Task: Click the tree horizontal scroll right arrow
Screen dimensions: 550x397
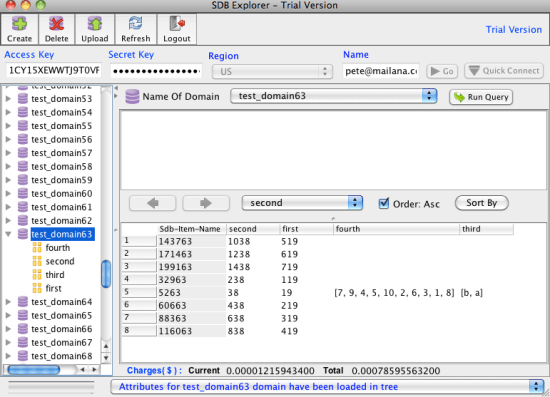Action: coord(94,369)
